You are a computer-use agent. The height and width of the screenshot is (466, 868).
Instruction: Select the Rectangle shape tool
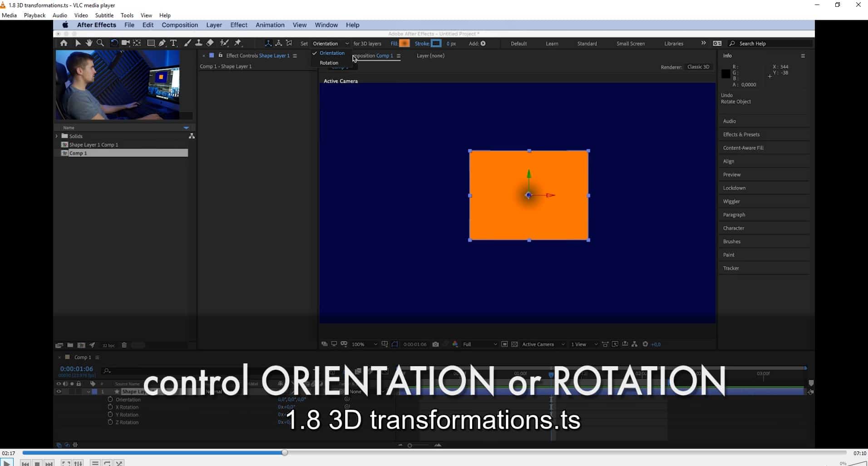pyautogui.click(x=151, y=43)
